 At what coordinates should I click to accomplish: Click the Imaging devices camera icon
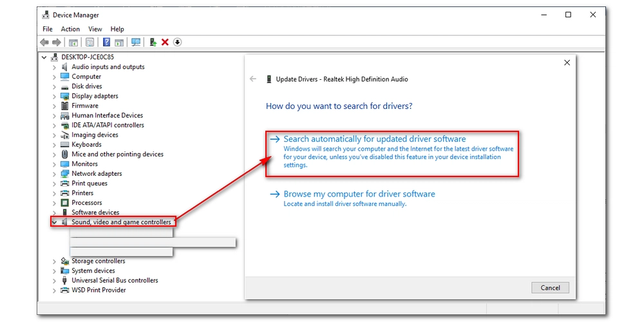pos(64,135)
